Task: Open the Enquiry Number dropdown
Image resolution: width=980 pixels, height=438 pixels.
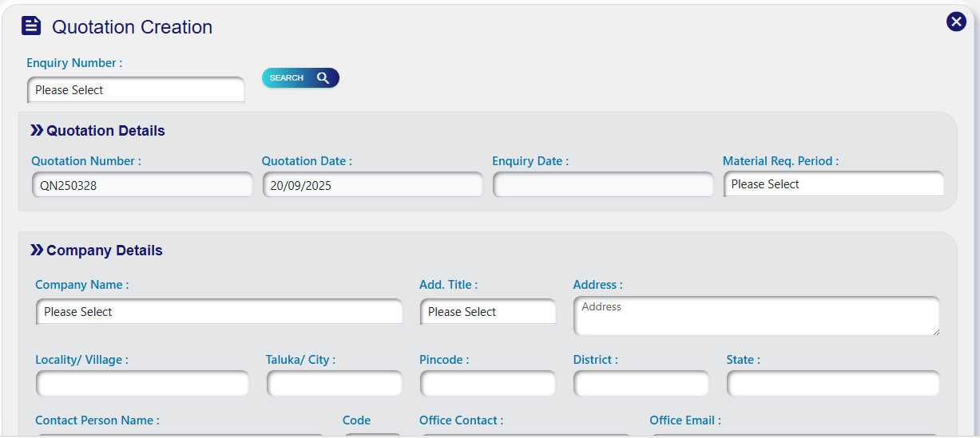Action: (136, 90)
